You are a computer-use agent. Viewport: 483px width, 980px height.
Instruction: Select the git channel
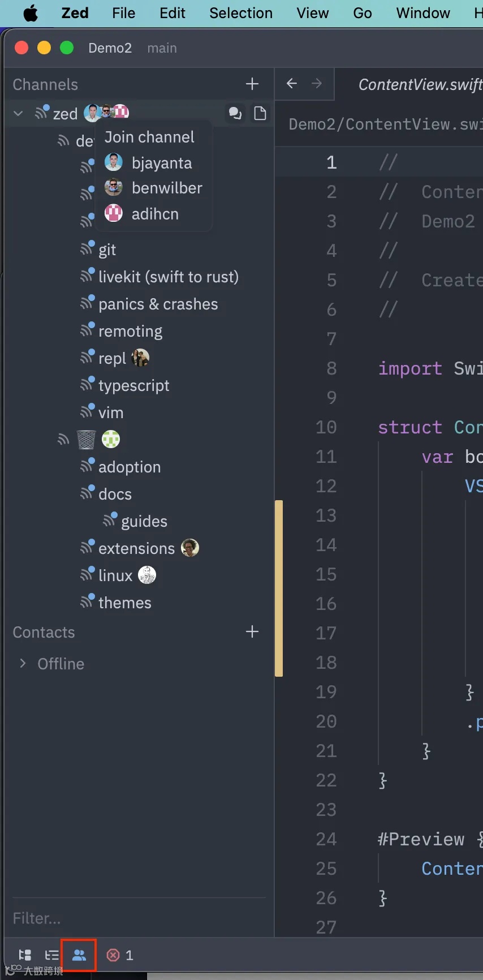pyautogui.click(x=107, y=250)
